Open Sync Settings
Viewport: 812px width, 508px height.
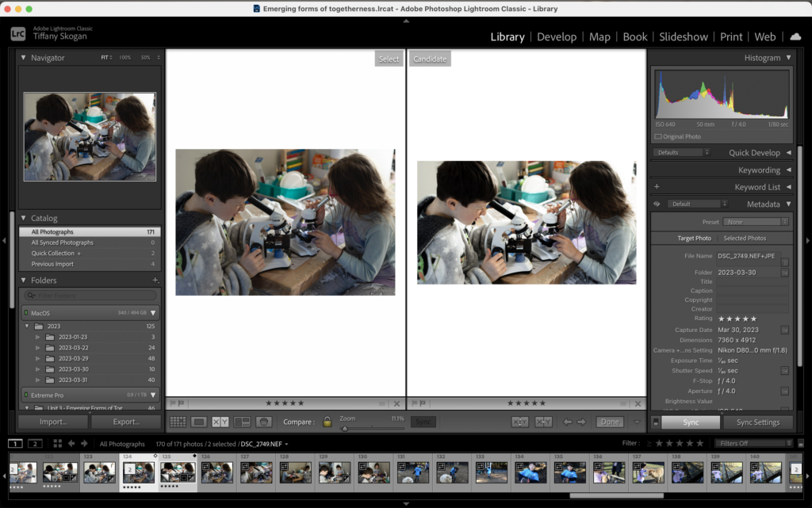coord(757,422)
